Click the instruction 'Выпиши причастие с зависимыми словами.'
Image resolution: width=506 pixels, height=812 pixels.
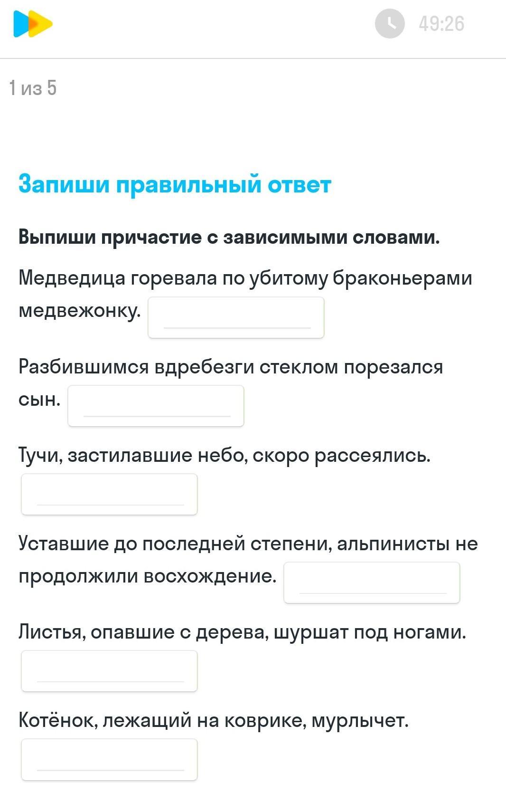229,237
